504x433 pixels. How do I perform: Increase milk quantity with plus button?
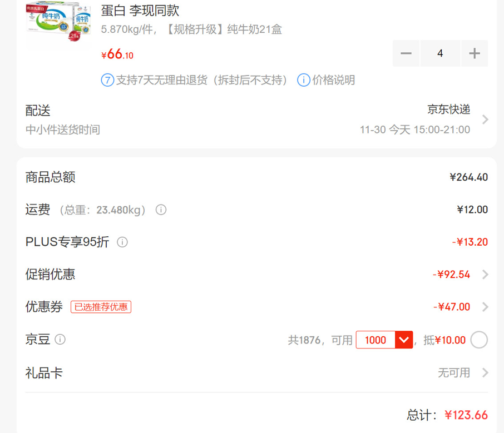[x=475, y=53]
